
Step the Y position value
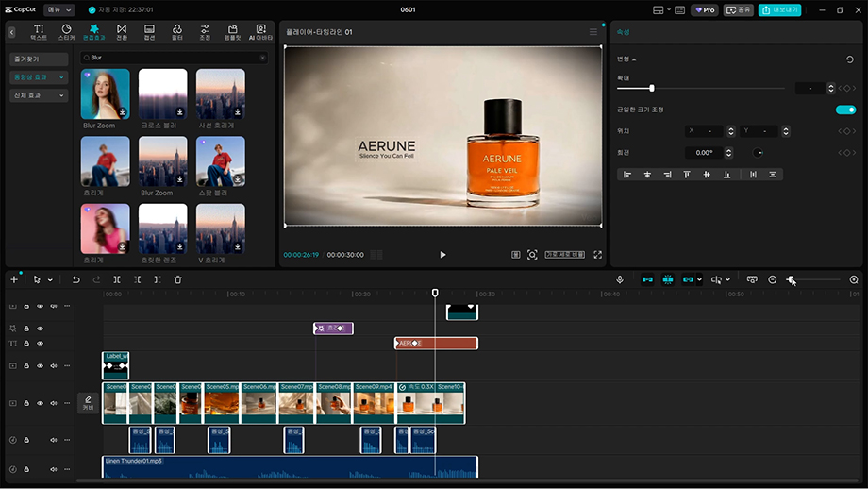click(x=786, y=131)
